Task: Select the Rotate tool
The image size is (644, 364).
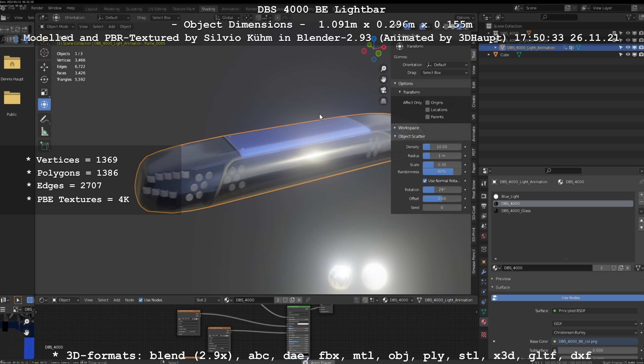Action: tap(44, 79)
